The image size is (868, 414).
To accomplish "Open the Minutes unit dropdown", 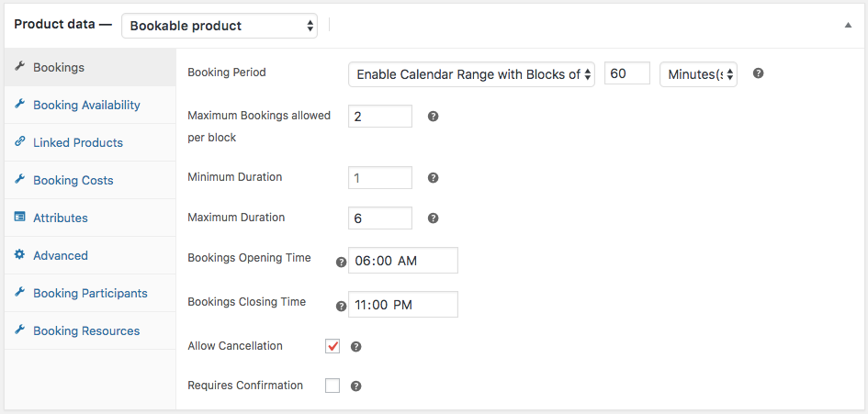I will (x=699, y=74).
